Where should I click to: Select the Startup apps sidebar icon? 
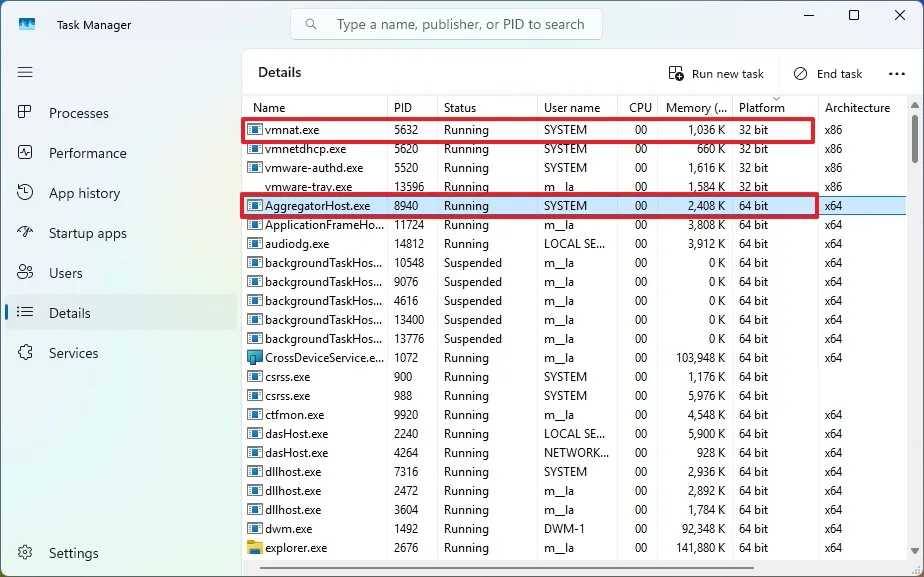25,233
